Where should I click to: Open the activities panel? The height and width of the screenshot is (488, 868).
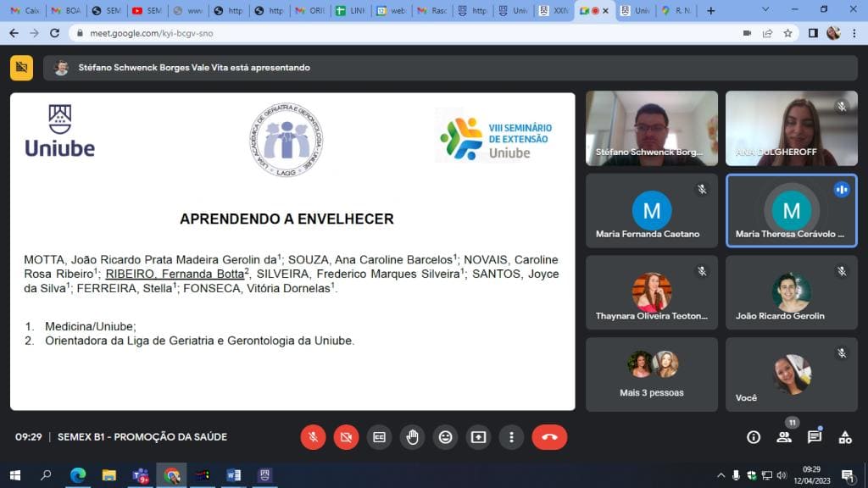coord(845,437)
